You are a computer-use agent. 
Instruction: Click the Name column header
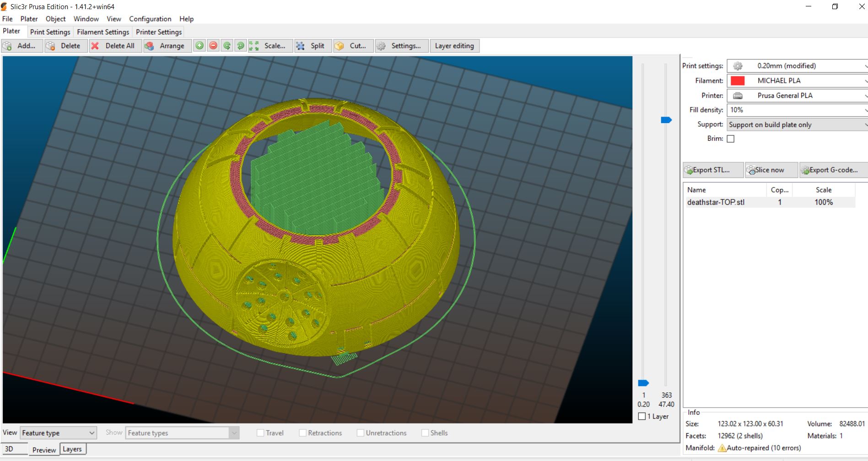coord(725,190)
